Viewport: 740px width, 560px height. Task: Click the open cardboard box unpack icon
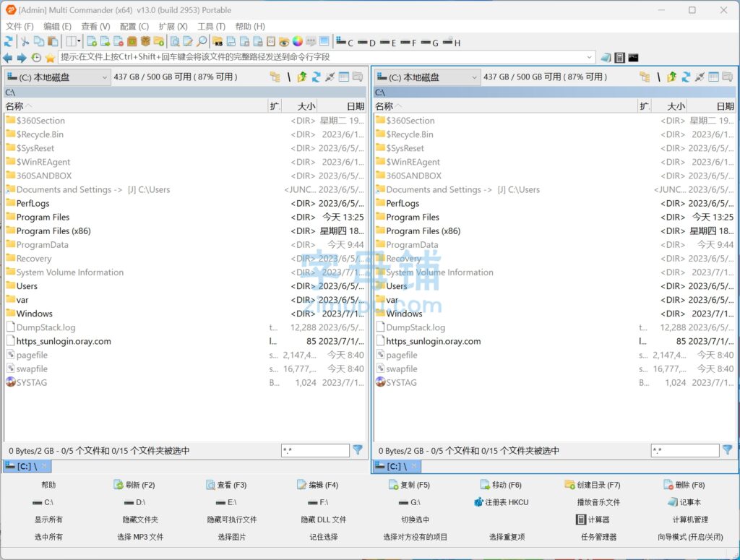point(145,41)
